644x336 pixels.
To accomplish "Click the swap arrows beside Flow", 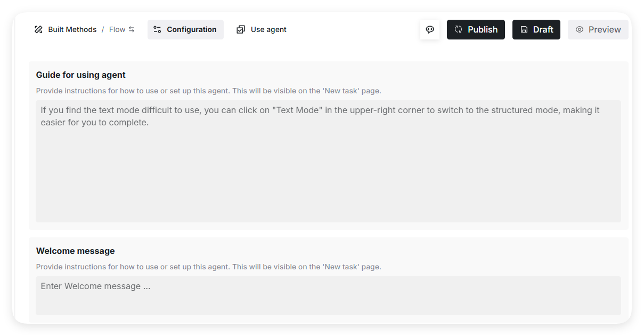I will [132, 29].
